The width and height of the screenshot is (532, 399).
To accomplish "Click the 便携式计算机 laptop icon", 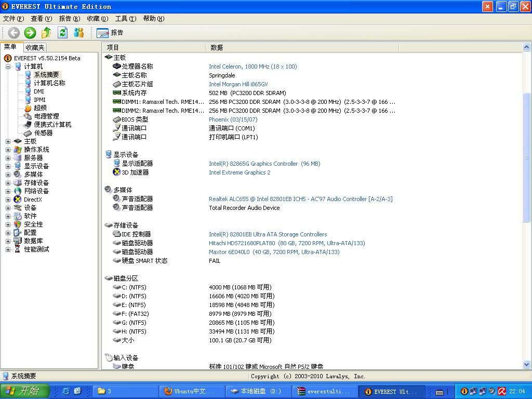I will 28,125.
